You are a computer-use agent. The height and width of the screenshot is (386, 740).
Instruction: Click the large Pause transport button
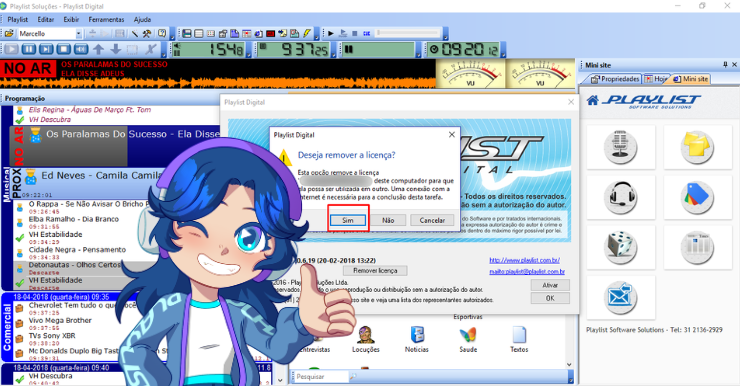29,49
